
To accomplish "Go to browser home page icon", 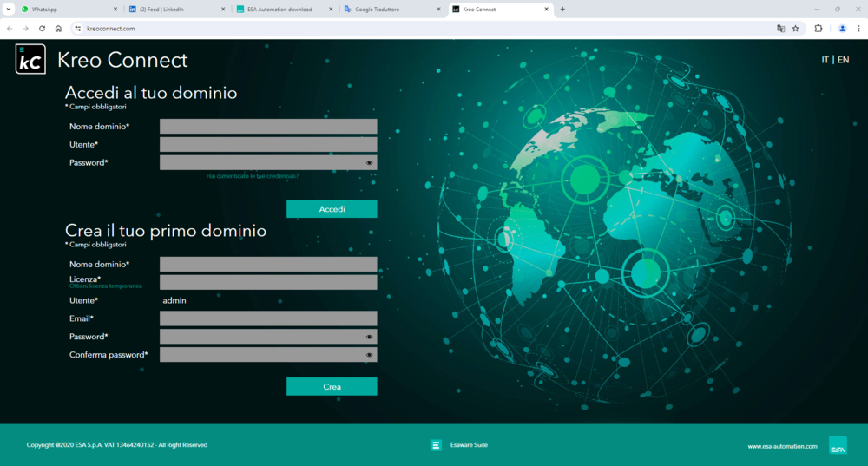I will point(58,28).
